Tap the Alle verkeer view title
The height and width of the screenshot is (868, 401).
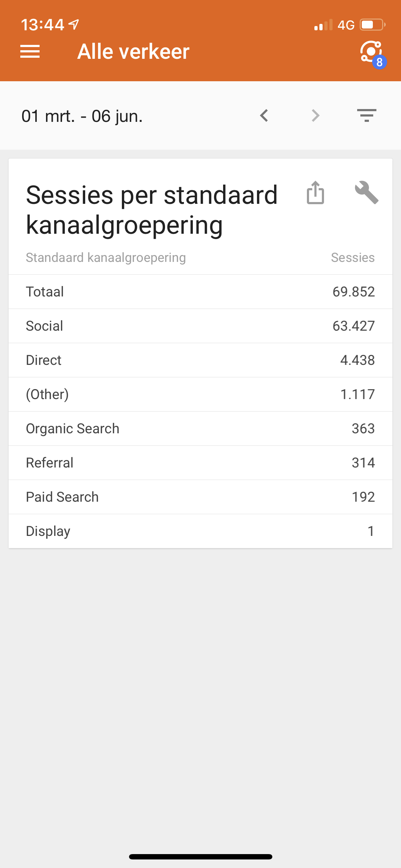(x=133, y=52)
